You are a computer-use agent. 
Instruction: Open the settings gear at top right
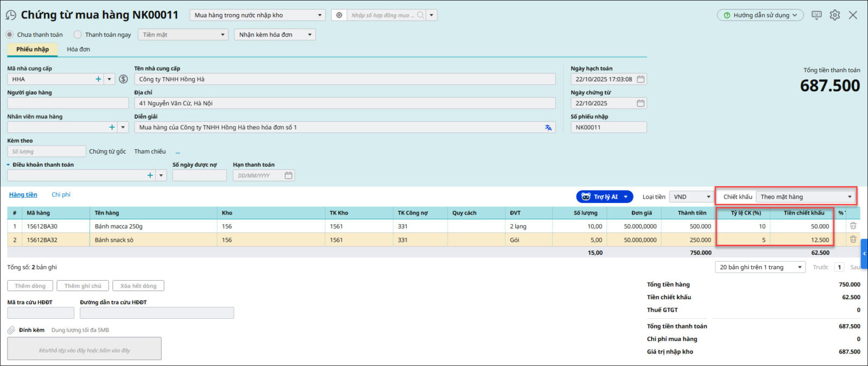pyautogui.click(x=835, y=15)
